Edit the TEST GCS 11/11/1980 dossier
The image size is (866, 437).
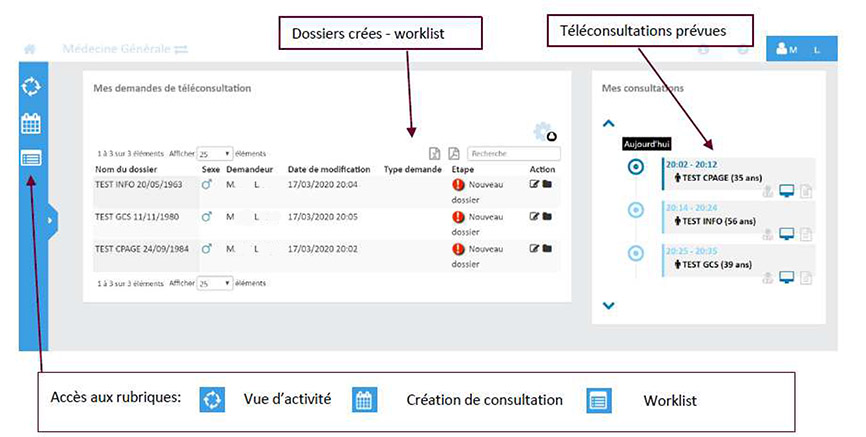(x=534, y=217)
